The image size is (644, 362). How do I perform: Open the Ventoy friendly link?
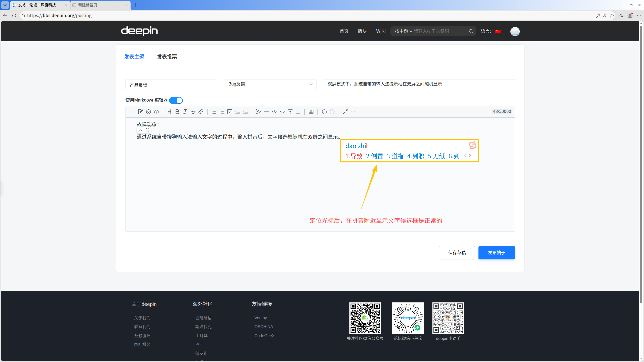coord(260,318)
